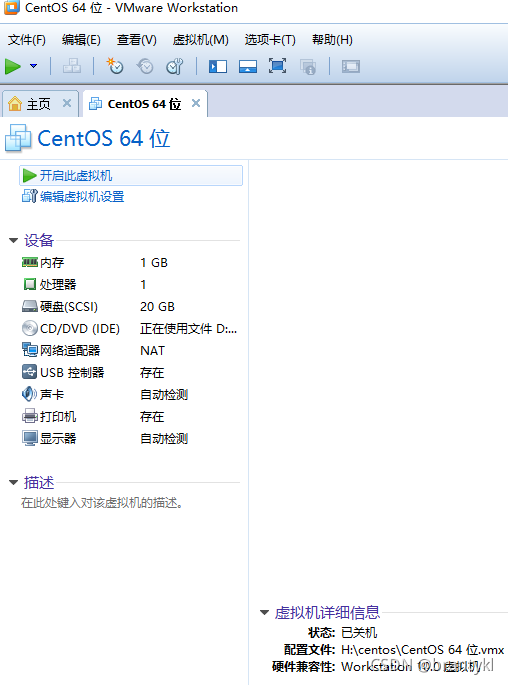Viewport: 508px width, 685px height.
Task: Select the CD/DVD (IDE) device label
Action: 80,329
